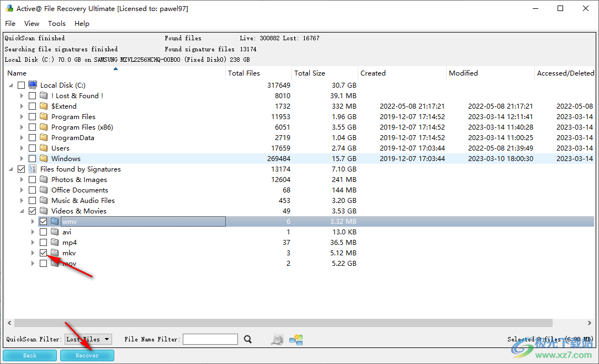Screen dimensions: 599x364
Task: Click the horizontal scrollbar left arrow
Action: (x=9, y=323)
